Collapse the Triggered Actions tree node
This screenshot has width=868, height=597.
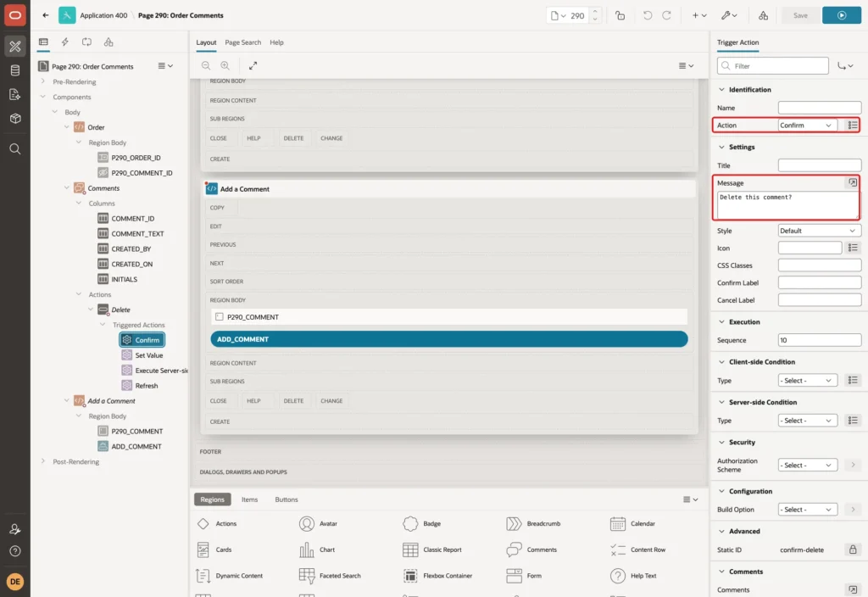[103, 325]
